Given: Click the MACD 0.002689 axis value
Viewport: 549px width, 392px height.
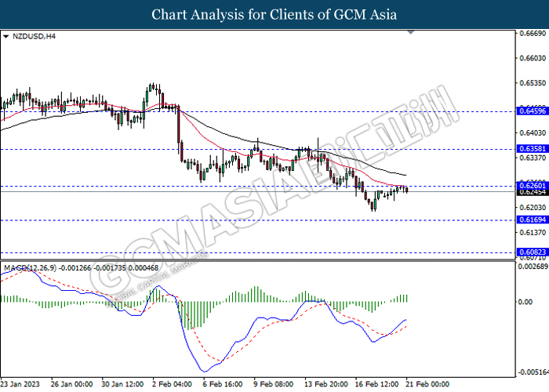Looking at the screenshot, I should (x=533, y=267).
